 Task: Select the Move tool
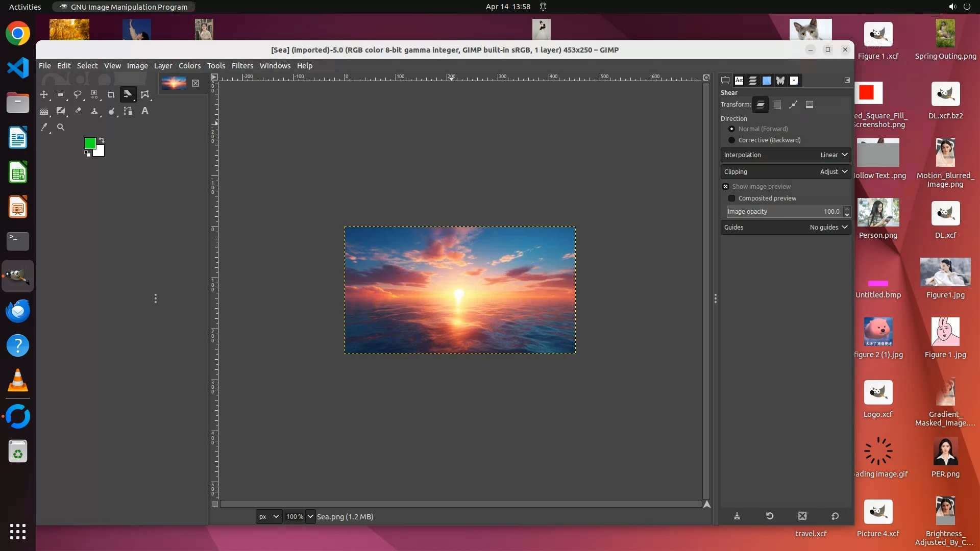coord(44,94)
